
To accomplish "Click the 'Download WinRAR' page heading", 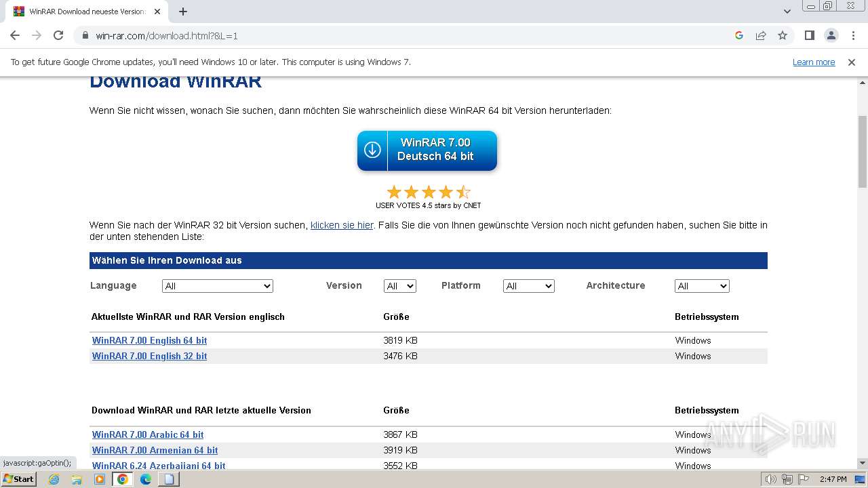I will (x=176, y=81).
